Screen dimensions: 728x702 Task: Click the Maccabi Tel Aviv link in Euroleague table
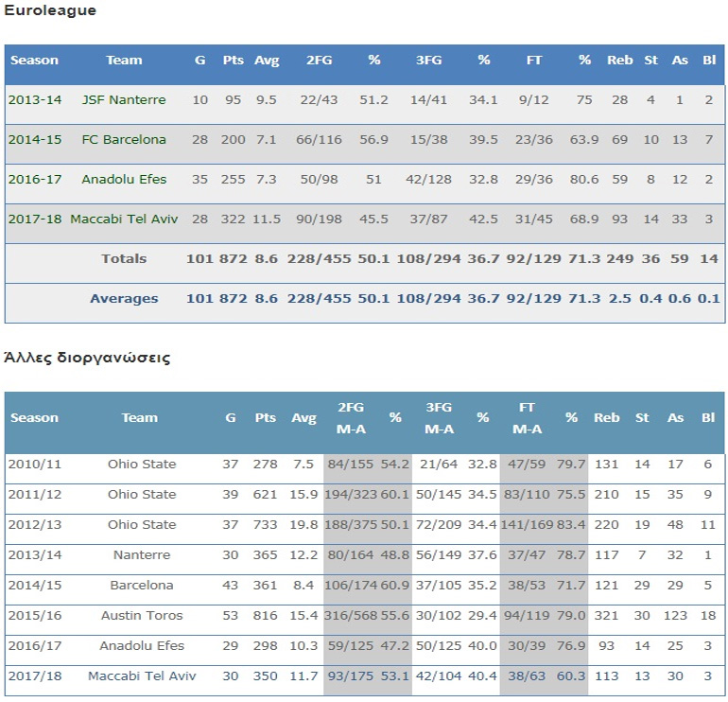(x=123, y=219)
